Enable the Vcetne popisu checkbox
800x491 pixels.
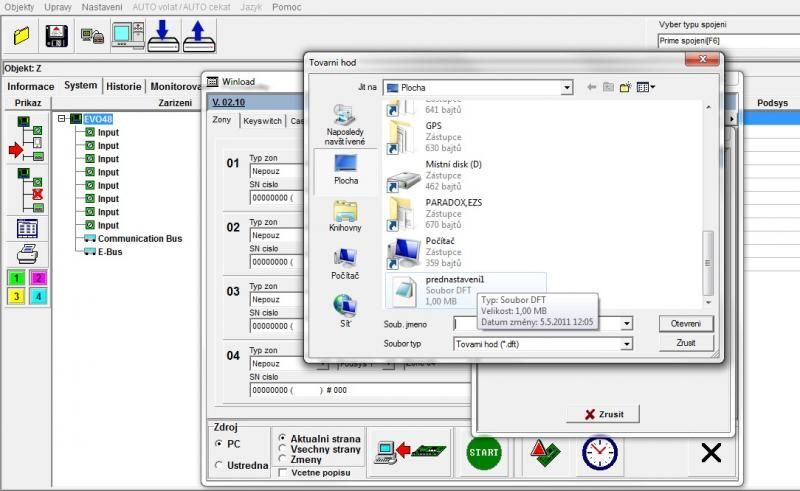pos(283,471)
